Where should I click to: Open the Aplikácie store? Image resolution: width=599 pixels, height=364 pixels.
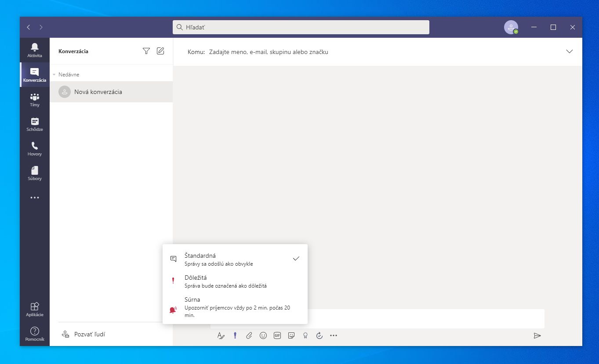point(35,309)
